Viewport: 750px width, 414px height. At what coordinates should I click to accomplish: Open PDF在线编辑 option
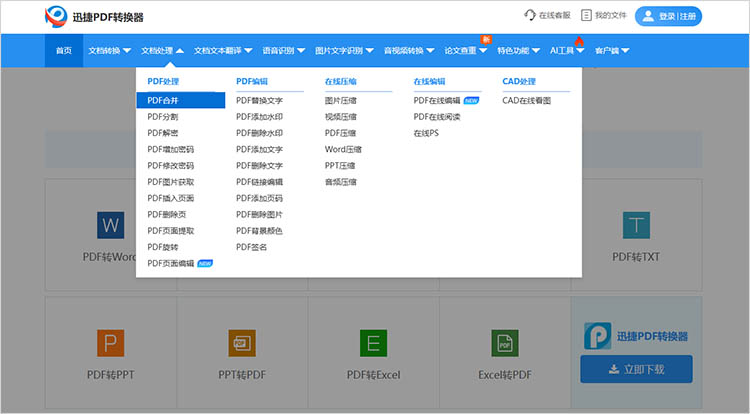click(x=437, y=100)
